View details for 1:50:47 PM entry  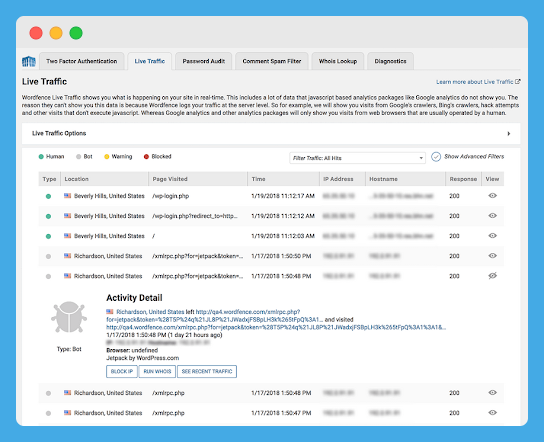coord(492,413)
